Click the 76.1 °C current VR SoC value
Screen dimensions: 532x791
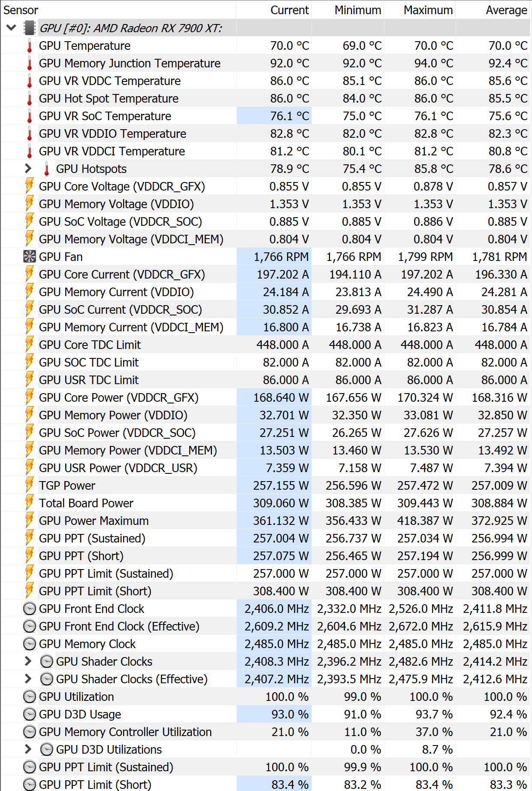coord(290,116)
